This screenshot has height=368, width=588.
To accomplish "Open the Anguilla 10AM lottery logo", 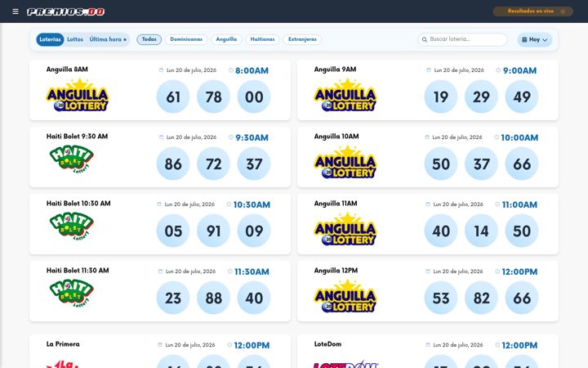I will [345, 162].
